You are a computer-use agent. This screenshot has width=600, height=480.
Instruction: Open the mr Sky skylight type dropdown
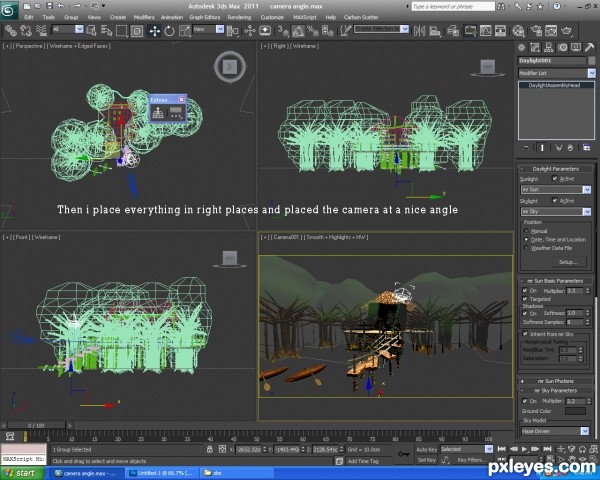pos(556,211)
